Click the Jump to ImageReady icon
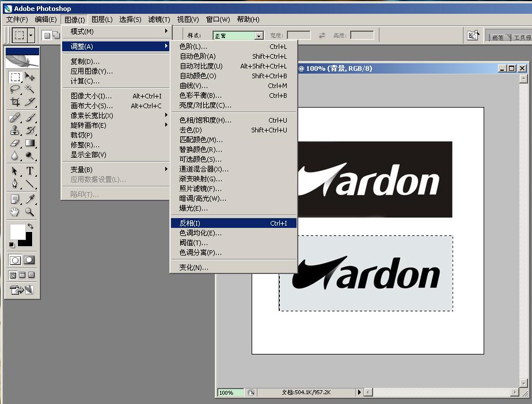532x404 pixels. pyautogui.click(x=22, y=290)
